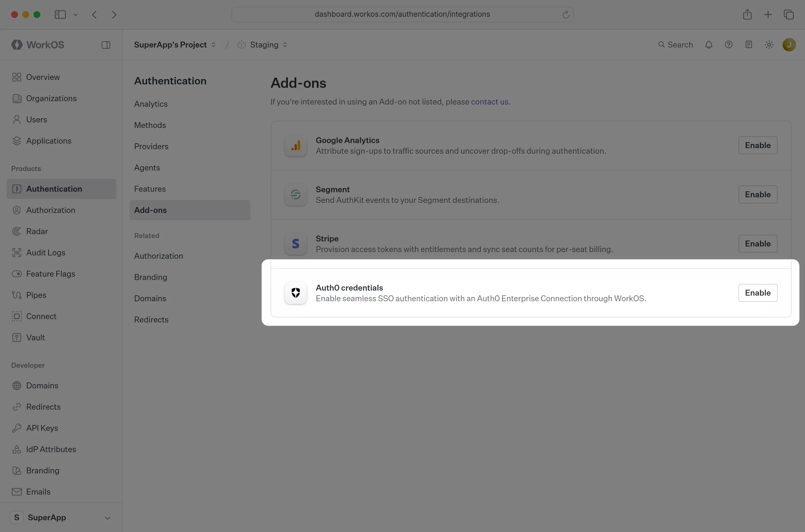Viewport: 805px width, 532px height.
Task: Open notifications bell icon
Action: click(709, 45)
